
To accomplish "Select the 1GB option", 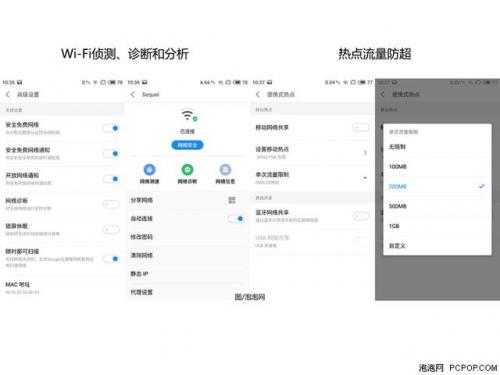I will (x=437, y=226).
